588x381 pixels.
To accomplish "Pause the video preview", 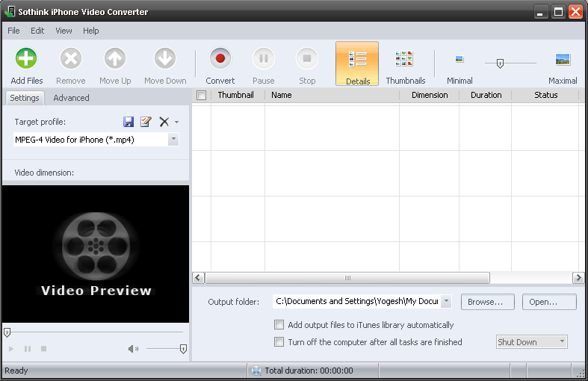I will pyautogui.click(x=28, y=349).
